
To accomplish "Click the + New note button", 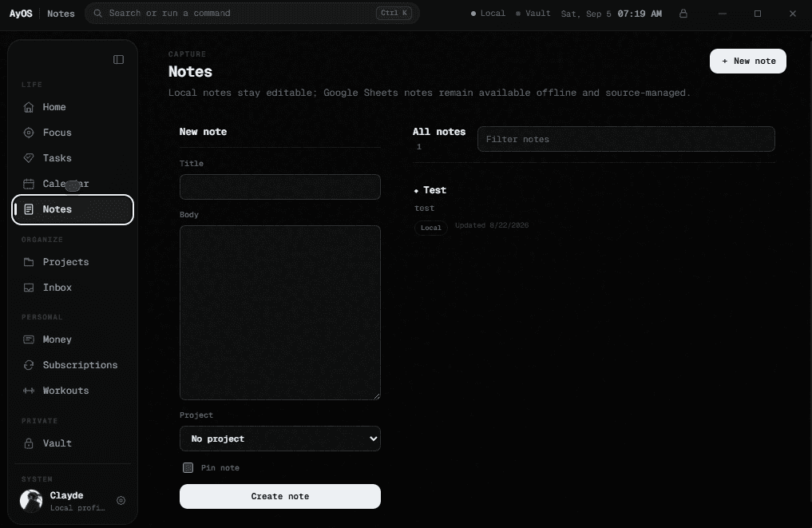I will [748, 62].
